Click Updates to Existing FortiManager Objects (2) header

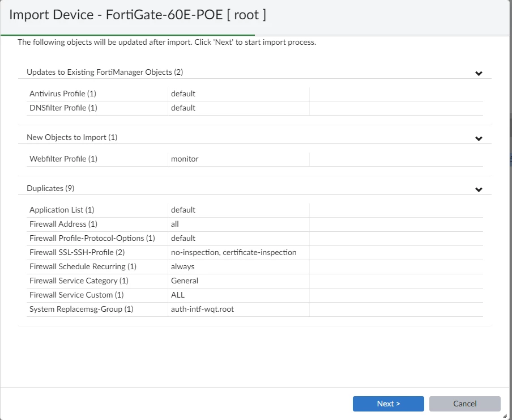[x=105, y=72]
